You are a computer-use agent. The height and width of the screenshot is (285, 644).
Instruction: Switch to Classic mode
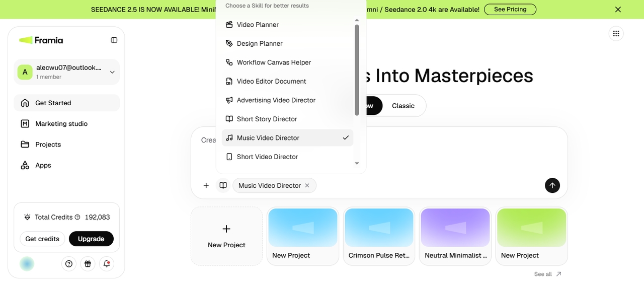click(404, 106)
